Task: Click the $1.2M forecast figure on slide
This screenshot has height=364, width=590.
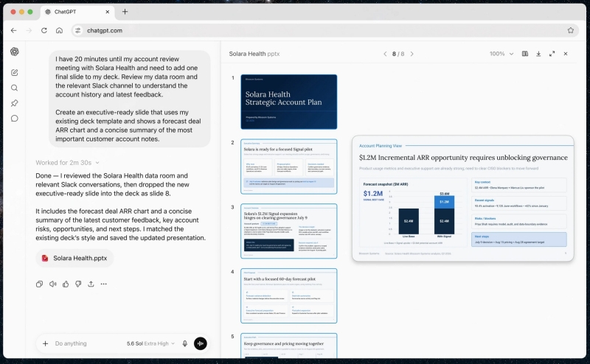Action: pyautogui.click(x=373, y=194)
